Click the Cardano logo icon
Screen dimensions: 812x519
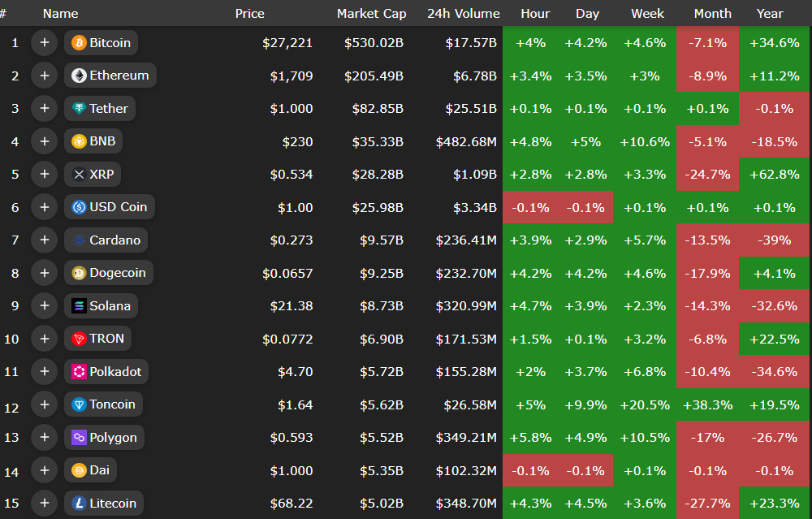pos(79,240)
